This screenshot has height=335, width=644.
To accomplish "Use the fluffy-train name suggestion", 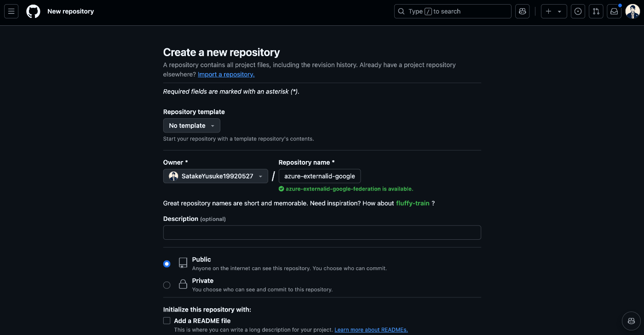I will (x=413, y=203).
